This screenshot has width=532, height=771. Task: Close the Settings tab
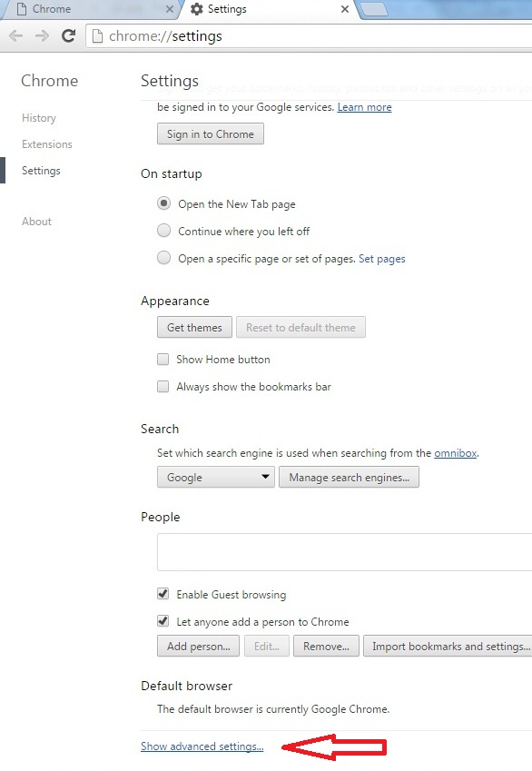tap(345, 9)
